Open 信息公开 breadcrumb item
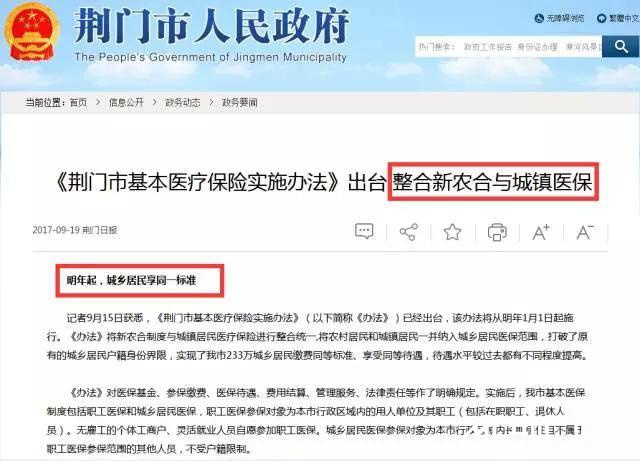The width and height of the screenshot is (640, 461). (x=126, y=102)
